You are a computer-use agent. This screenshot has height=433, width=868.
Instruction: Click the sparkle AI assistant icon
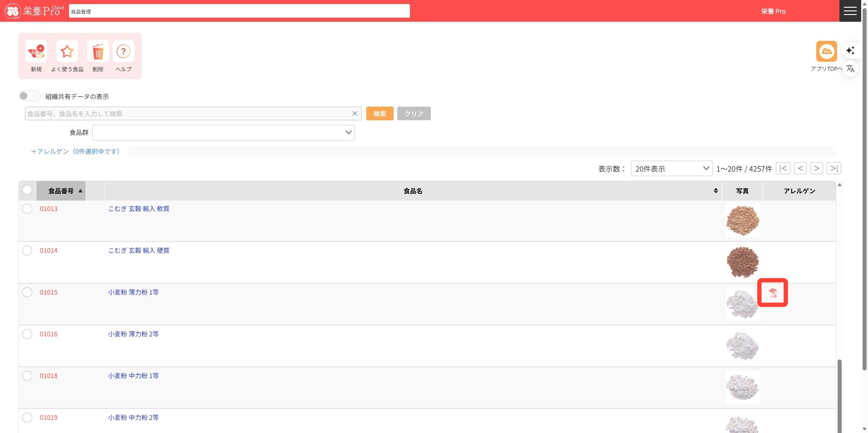(850, 50)
